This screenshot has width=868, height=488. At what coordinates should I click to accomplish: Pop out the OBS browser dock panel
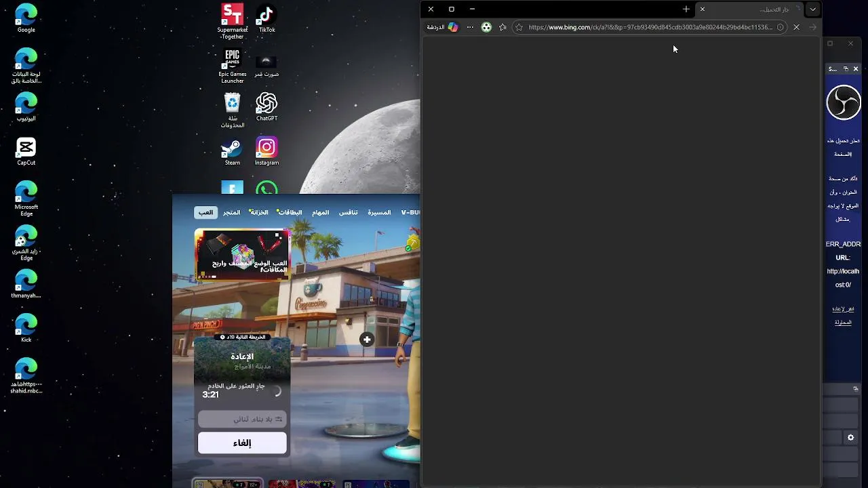tap(846, 68)
